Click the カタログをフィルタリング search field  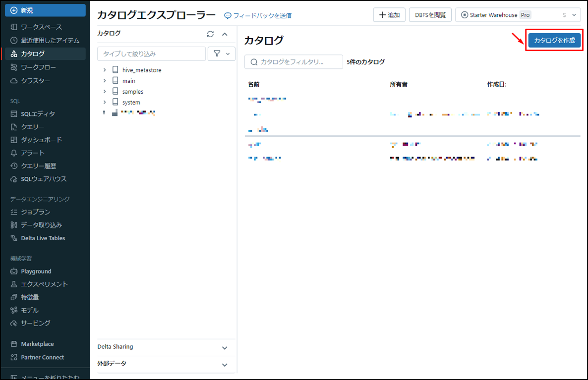click(x=294, y=62)
